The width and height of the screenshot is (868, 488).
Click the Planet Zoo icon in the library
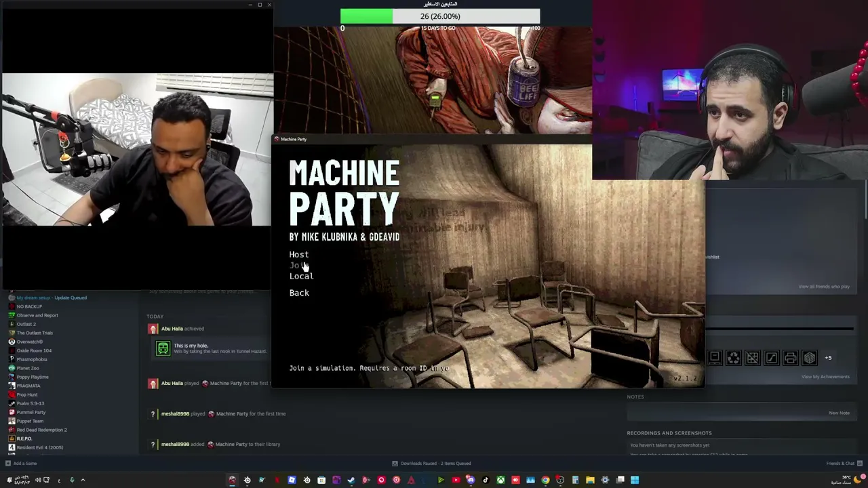(12, 368)
